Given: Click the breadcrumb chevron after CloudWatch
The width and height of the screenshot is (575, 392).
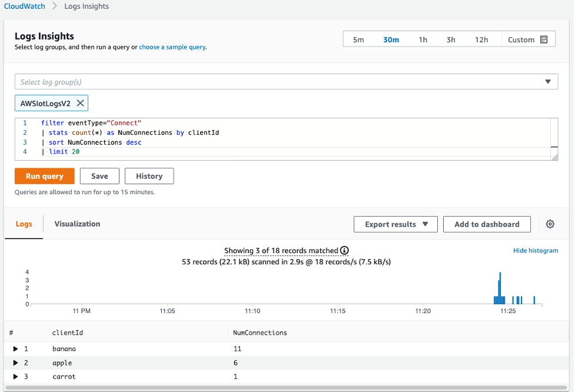Looking at the screenshot, I should 54,6.
